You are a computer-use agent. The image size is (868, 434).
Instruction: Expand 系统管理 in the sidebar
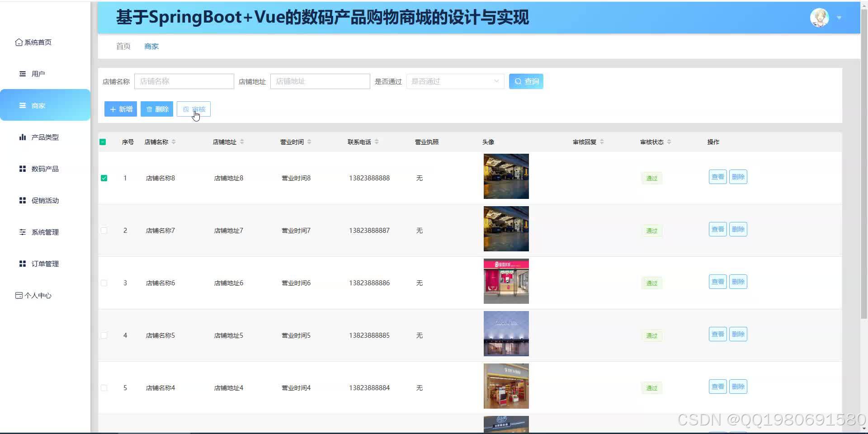[x=45, y=232]
